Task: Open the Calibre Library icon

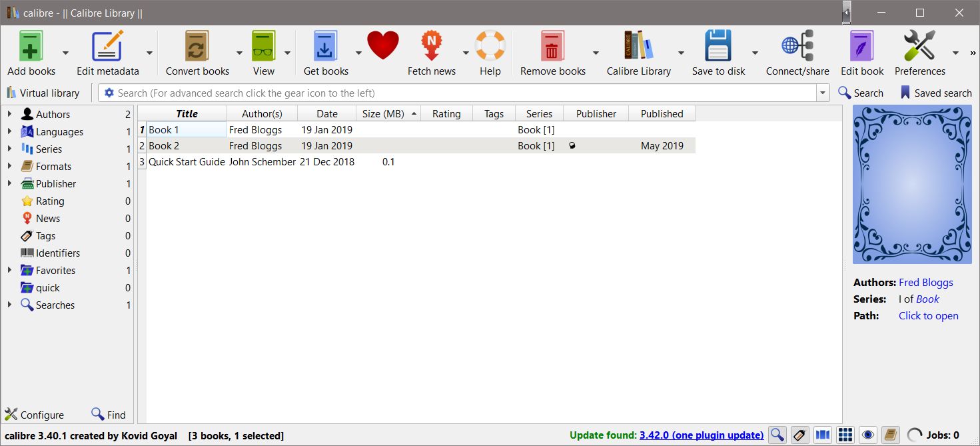Action: tap(638, 47)
